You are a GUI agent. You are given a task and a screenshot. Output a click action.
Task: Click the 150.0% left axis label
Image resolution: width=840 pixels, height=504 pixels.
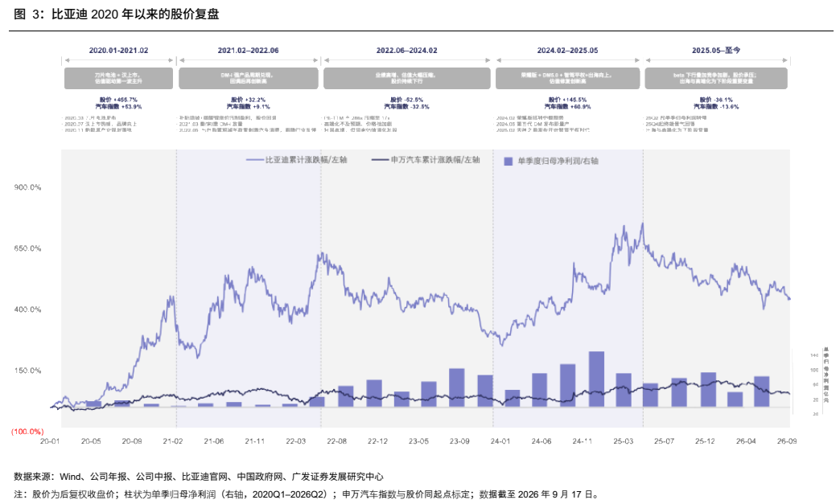tap(27, 371)
